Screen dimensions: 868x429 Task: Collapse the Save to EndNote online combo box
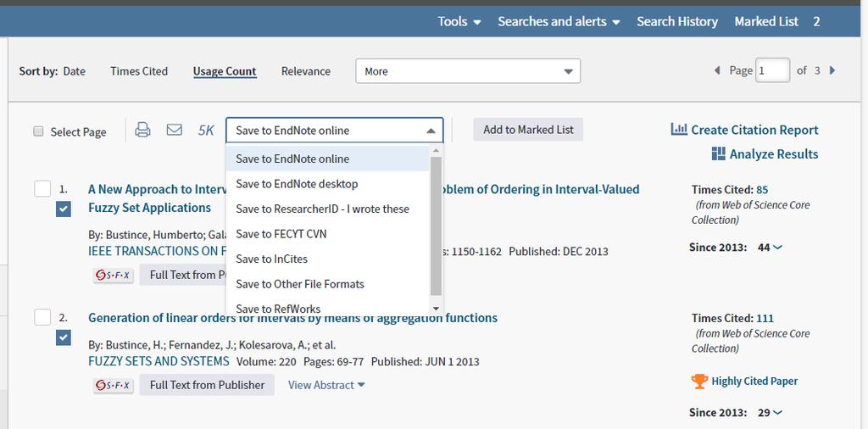334,131
